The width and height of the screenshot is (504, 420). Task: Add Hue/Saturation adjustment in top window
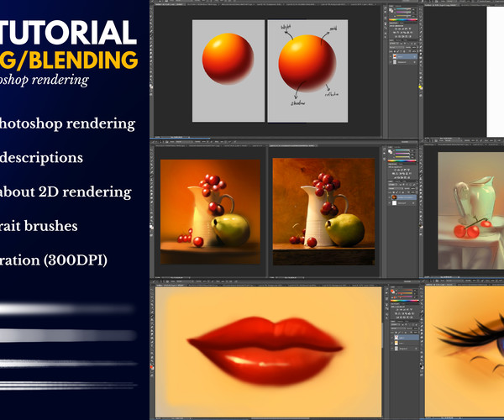point(395,33)
